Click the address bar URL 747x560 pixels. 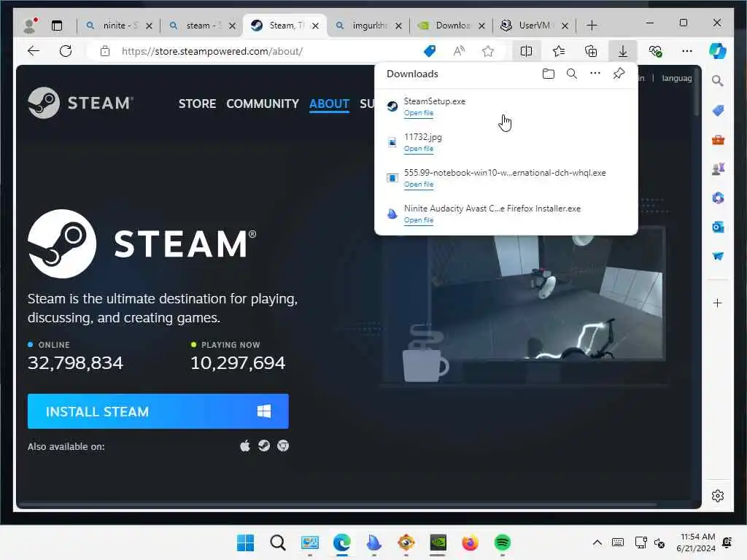(x=212, y=51)
